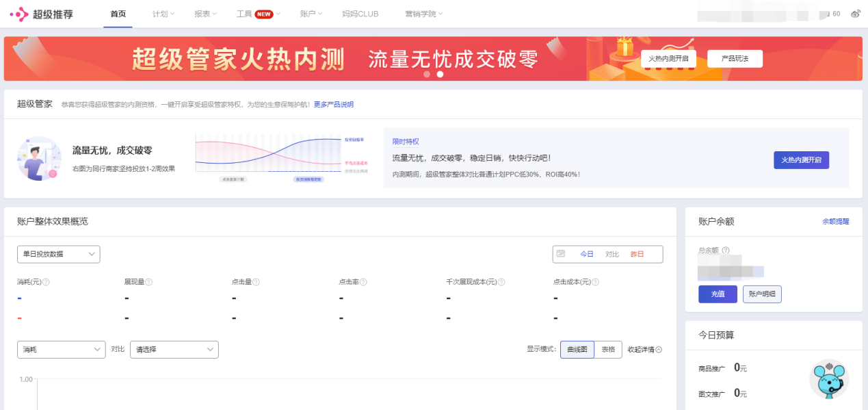Select 昨日 in date comparison
The image size is (868, 410).
[x=637, y=254]
